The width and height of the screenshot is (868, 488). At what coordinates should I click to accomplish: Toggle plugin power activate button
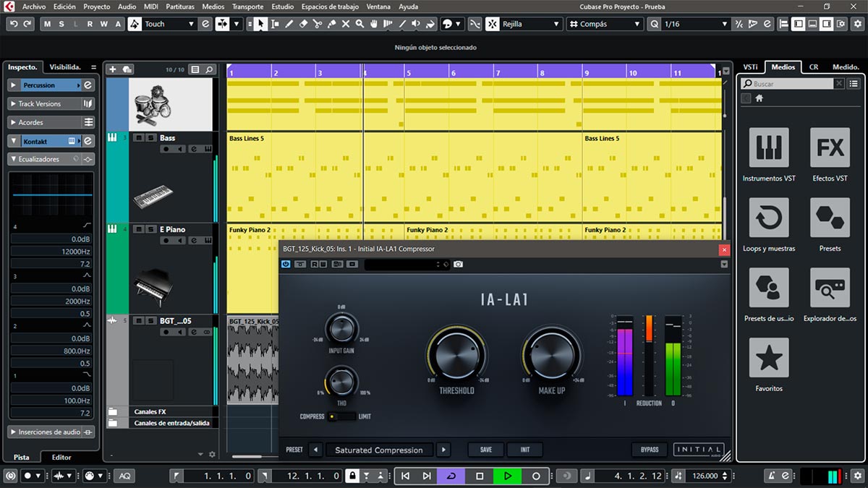point(286,265)
